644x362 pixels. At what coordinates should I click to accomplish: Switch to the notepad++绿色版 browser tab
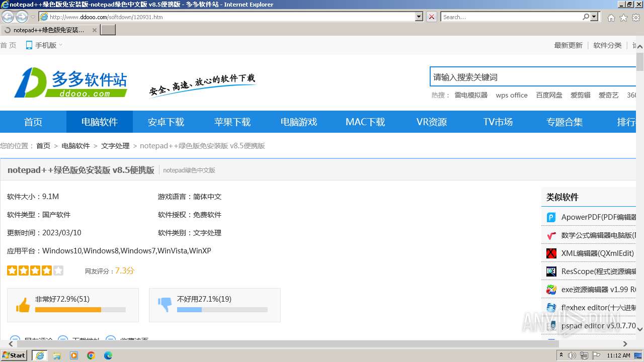pos(48,30)
